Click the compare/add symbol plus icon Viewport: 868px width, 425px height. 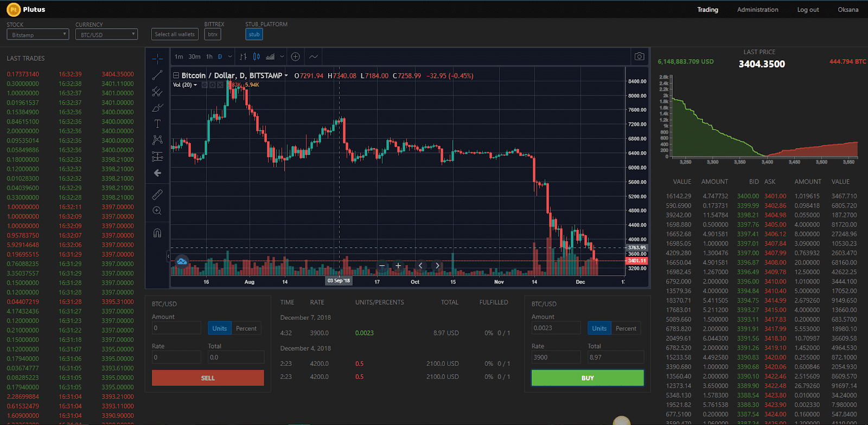[295, 56]
